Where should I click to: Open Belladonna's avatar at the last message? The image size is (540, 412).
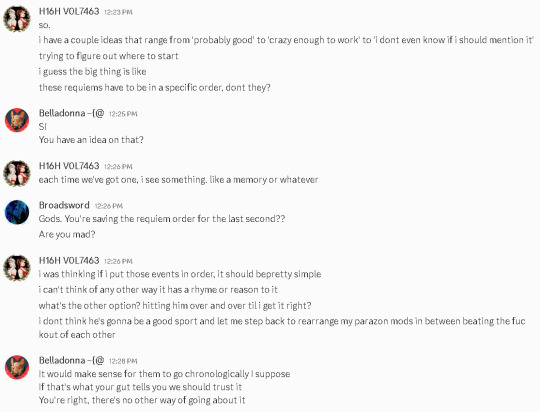coord(17,367)
